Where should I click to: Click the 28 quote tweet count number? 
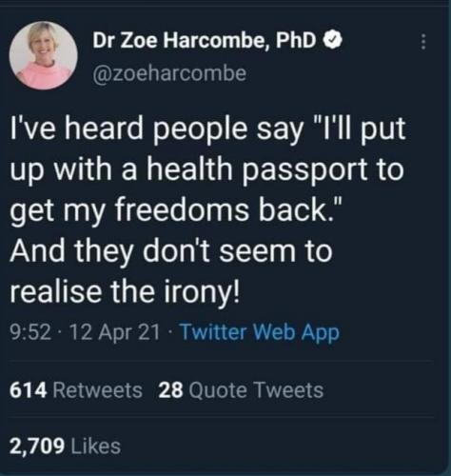point(170,390)
